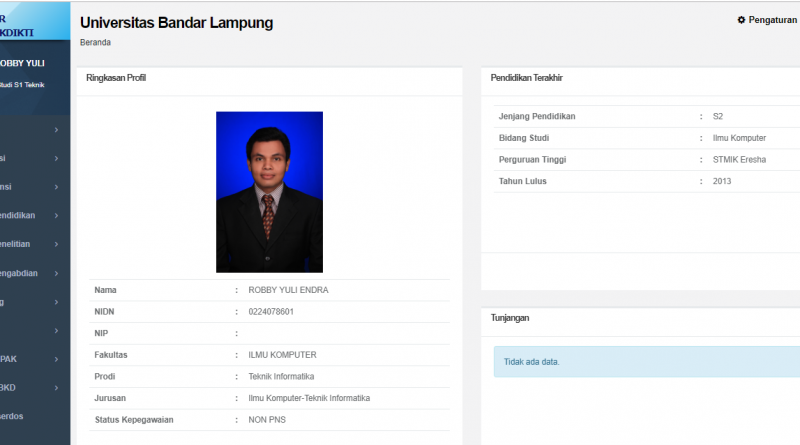Select the ROBBY YULI user name in the sidebar
Viewport: 800px width, 445px height.
[x=22, y=63]
